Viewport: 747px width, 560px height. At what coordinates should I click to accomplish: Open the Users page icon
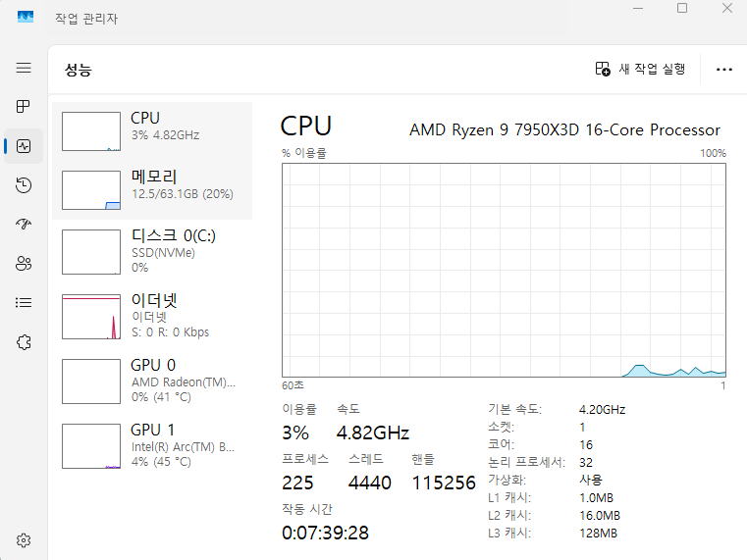tap(24, 263)
